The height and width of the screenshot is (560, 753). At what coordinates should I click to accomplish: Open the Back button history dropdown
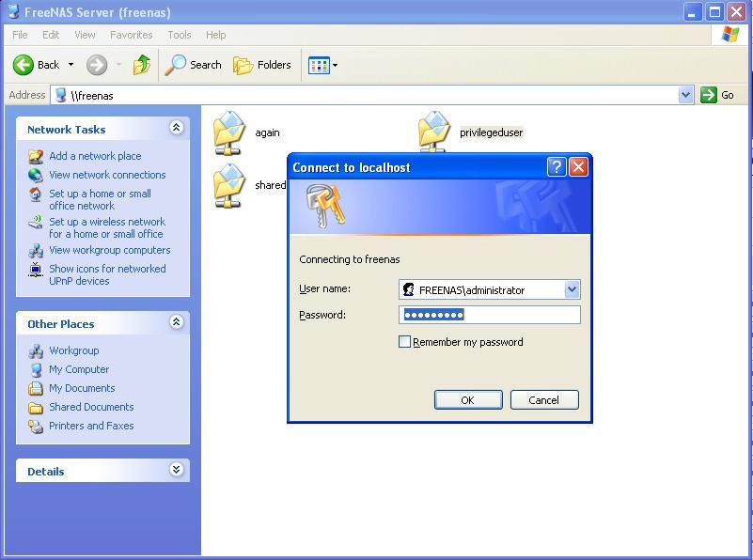point(71,65)
